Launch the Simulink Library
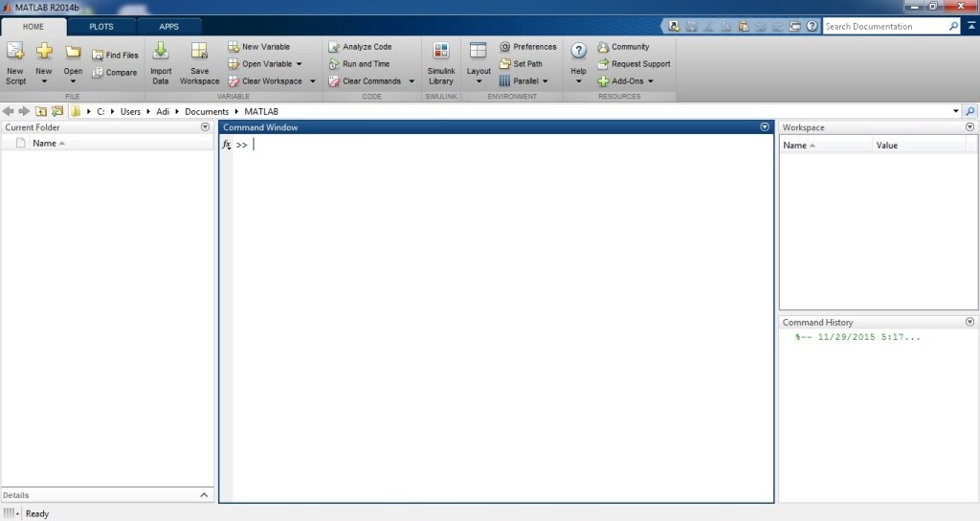 441,53
